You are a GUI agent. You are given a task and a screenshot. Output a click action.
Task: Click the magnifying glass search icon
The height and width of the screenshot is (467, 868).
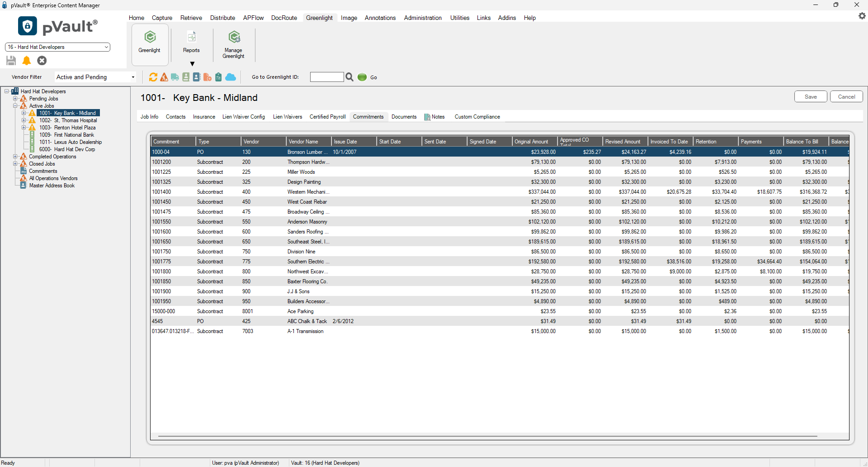[349, 77]
